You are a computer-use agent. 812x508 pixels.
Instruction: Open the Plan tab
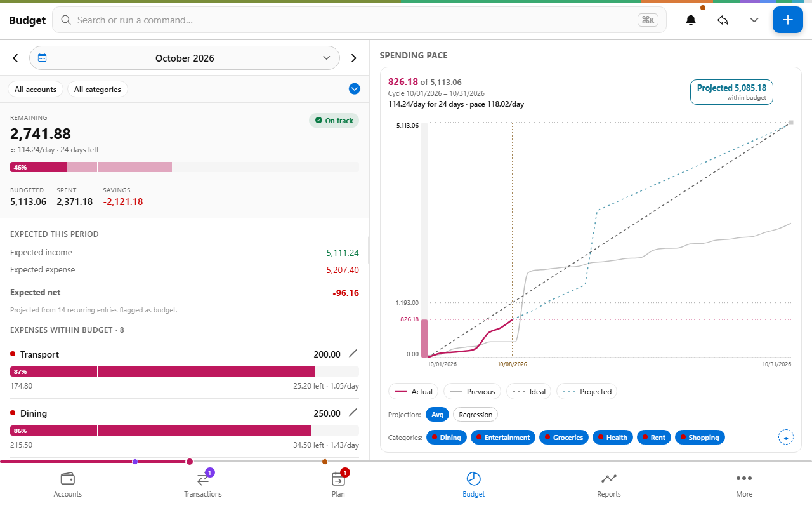[x=338, y=485]
